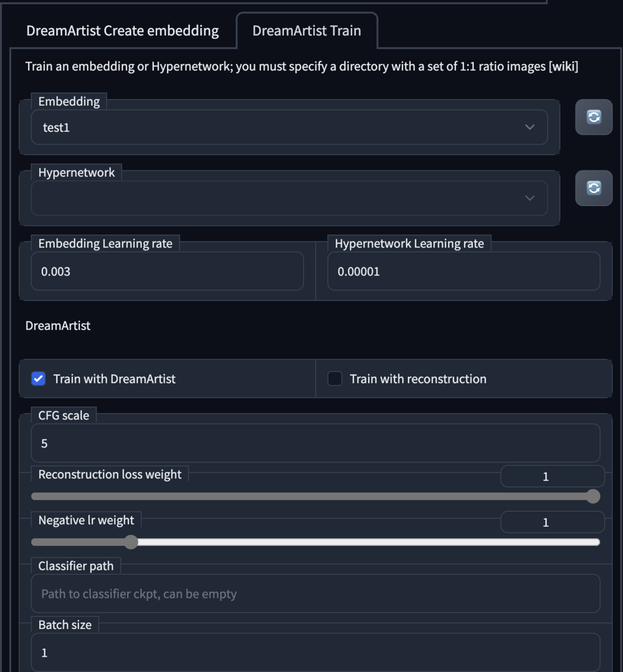Screen dimensions: 623x672
Task: Refresh the Hypernetwork list
Action: point(593,188)
